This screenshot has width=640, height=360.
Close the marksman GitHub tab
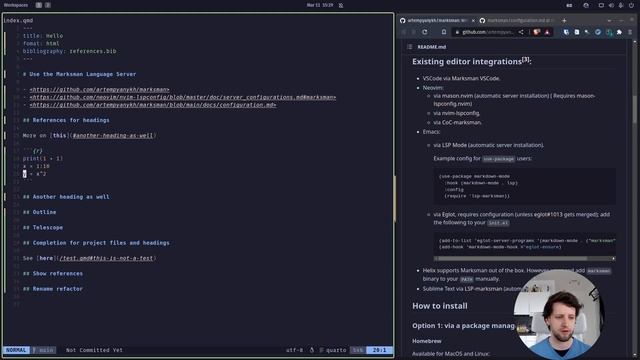pyautogui.click(x=473, y=20)
